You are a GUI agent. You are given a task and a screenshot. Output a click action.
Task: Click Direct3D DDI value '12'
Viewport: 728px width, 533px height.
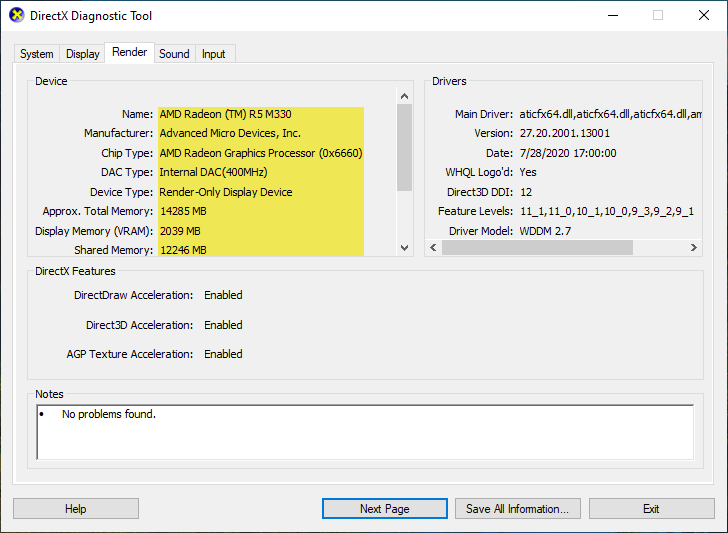tap(526, 192)
